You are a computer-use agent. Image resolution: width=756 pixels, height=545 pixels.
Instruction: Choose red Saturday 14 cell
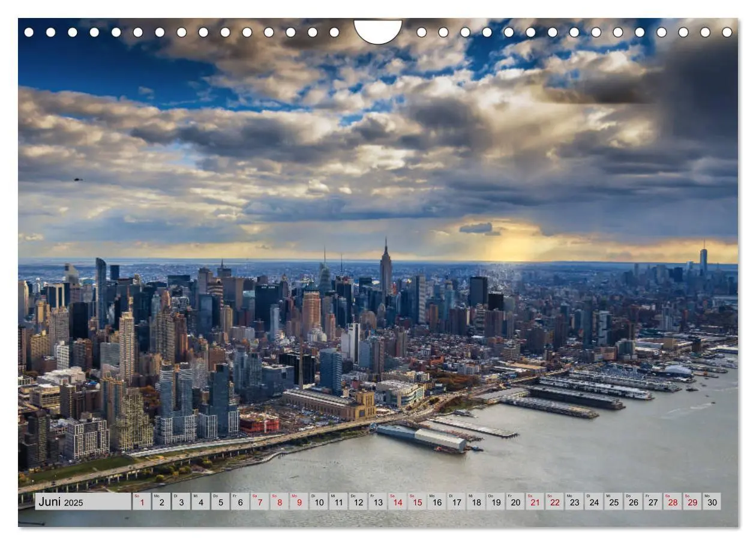point(397,502)
